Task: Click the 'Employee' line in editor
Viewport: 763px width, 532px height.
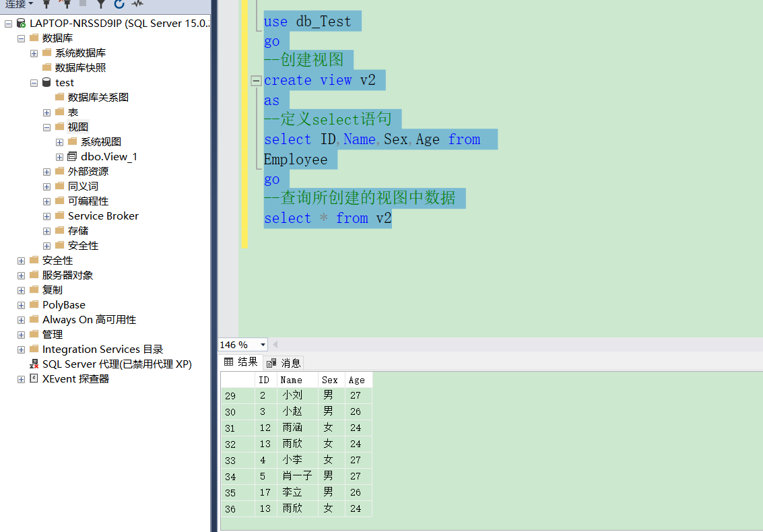Action: [296, 160]
